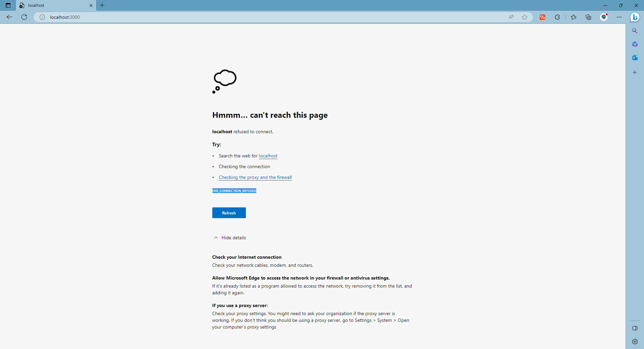Open sidebar settings gear

click(635, 342)
